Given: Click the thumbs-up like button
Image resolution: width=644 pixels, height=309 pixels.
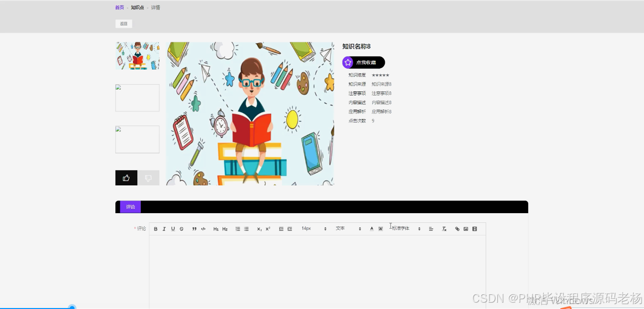Looking at the screenshot, I should coord(126,178).
